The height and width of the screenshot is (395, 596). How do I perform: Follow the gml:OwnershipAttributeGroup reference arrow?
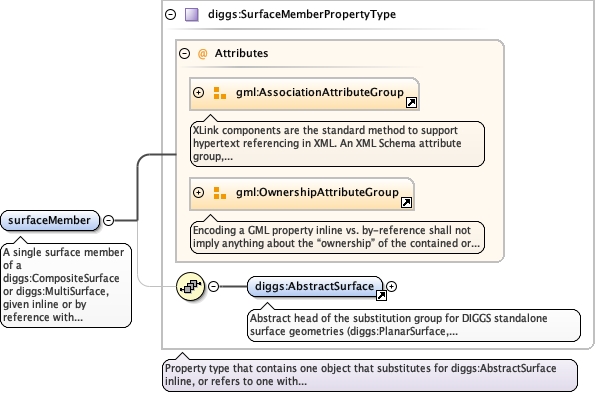click(x=406, y=203)
